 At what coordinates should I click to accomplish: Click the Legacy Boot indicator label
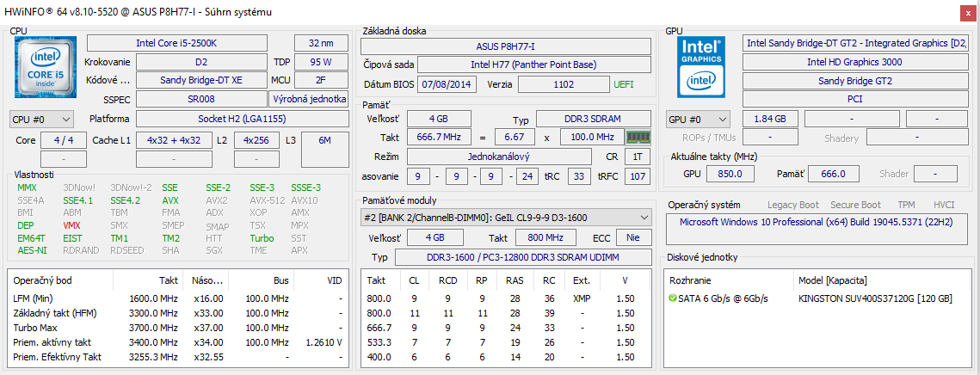coord(793,205)
